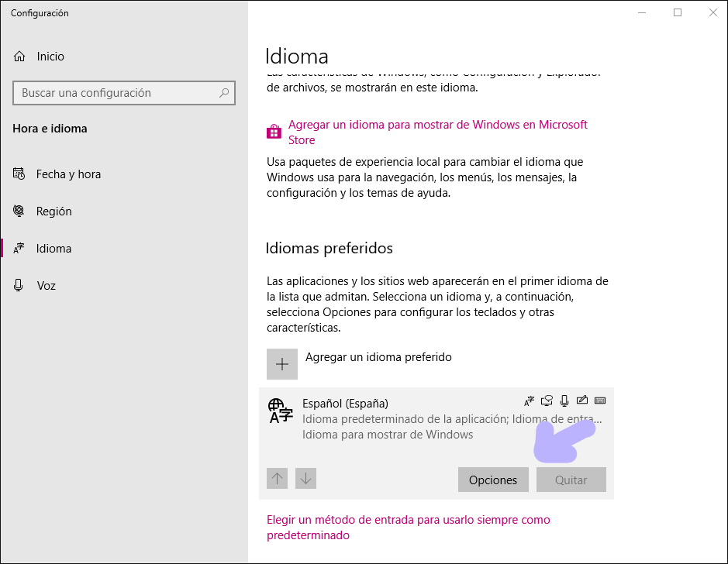Open link to add display language in Microsoft Store
The image size is (728, 564).
[438, 132]
